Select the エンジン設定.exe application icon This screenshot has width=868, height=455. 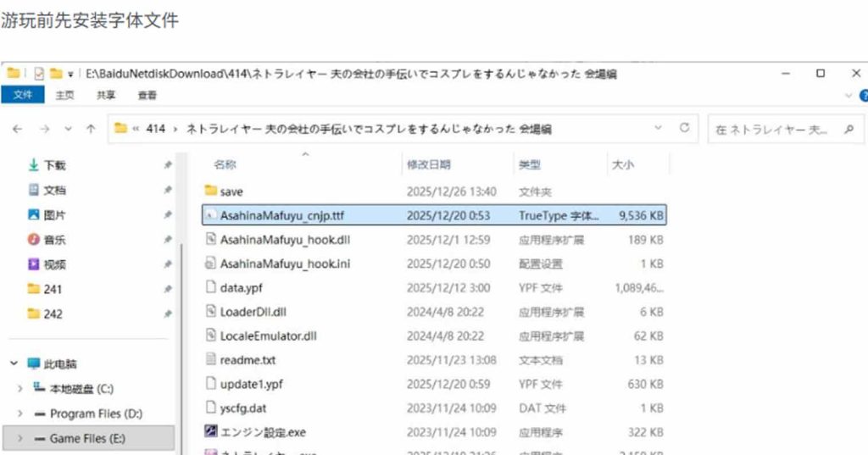pyautogui.click(x=212, y=432)
